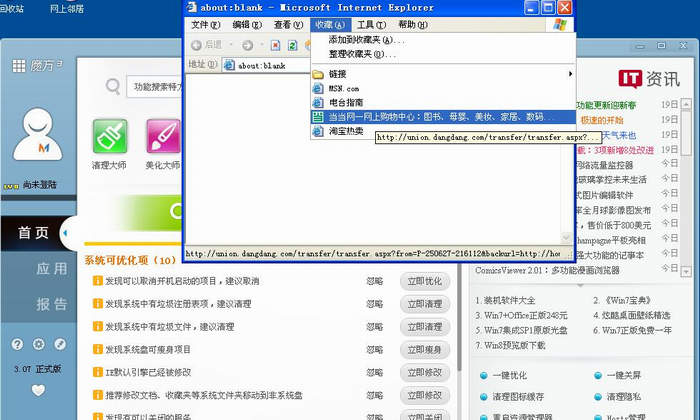Click the blue dot next to 一键优化
The image size is (700, 420).
[483, 376]
